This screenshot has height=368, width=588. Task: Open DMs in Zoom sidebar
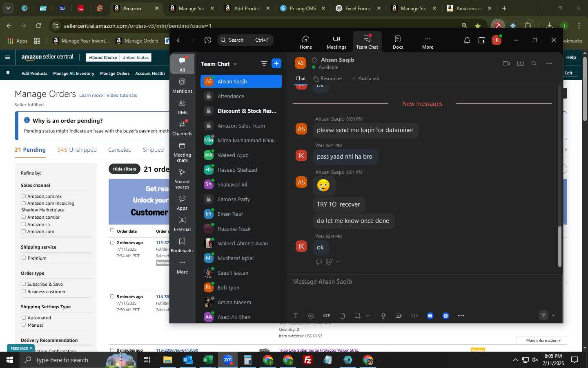tap(182, 107)
